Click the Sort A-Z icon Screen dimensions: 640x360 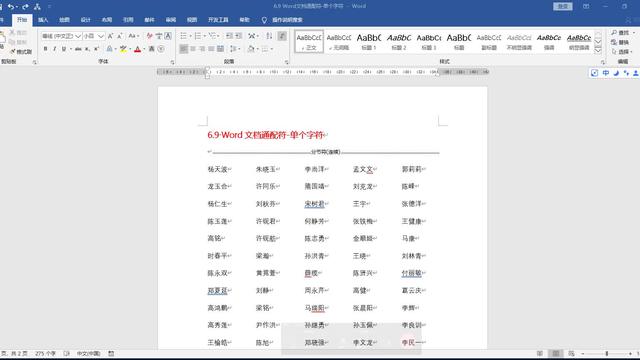click(x=269, y=36)
